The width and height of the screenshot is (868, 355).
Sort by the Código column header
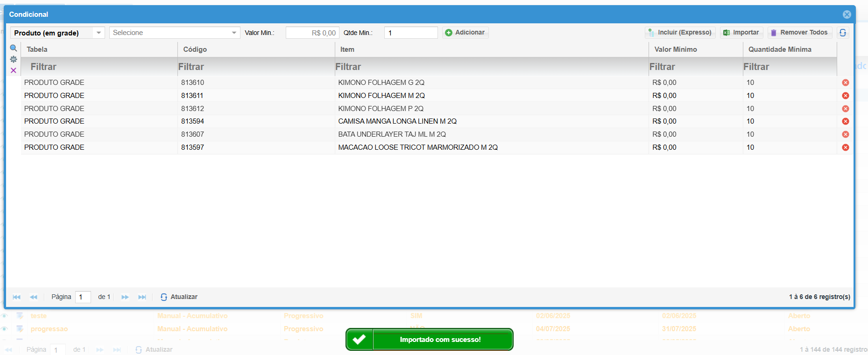195,49
